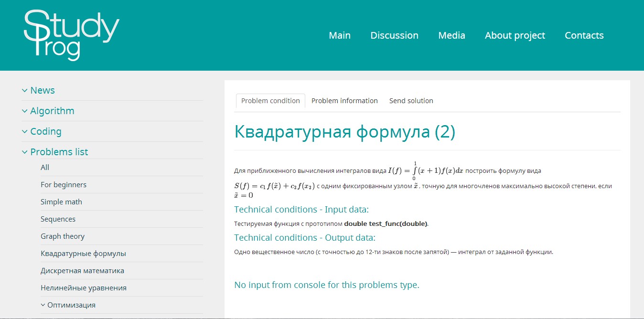This screenshot has width=644, height=319.
Task: Open the News sidebar link
Action: pyautogui.click(x=43, y=90)
